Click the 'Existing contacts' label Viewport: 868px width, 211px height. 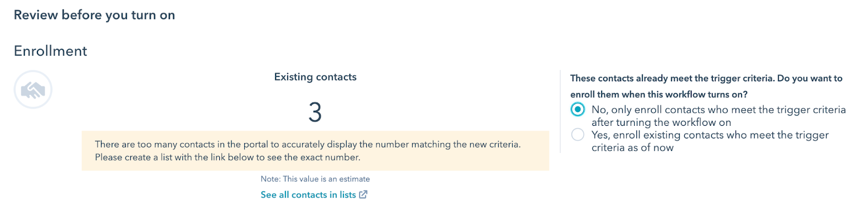315,77
